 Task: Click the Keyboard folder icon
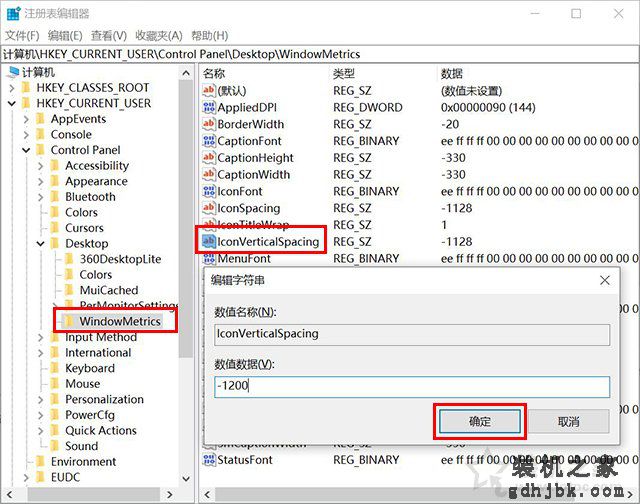coord(55,368)
